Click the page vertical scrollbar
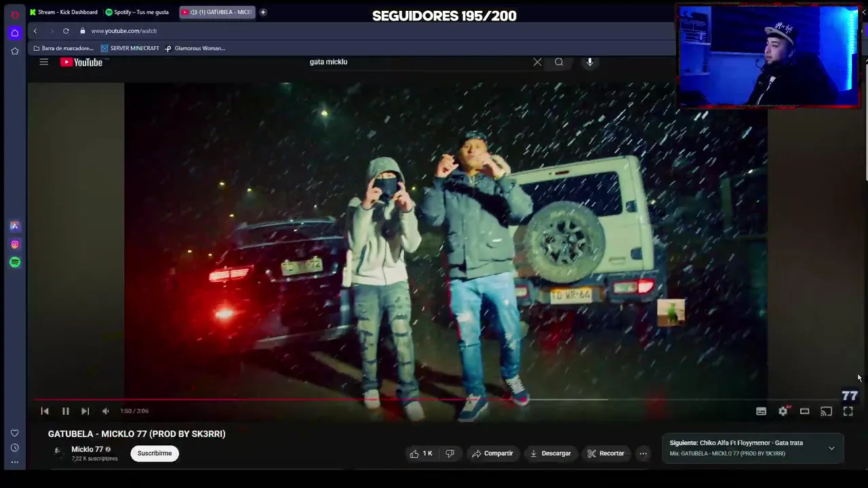868x488 pixels. click(865, 122)
